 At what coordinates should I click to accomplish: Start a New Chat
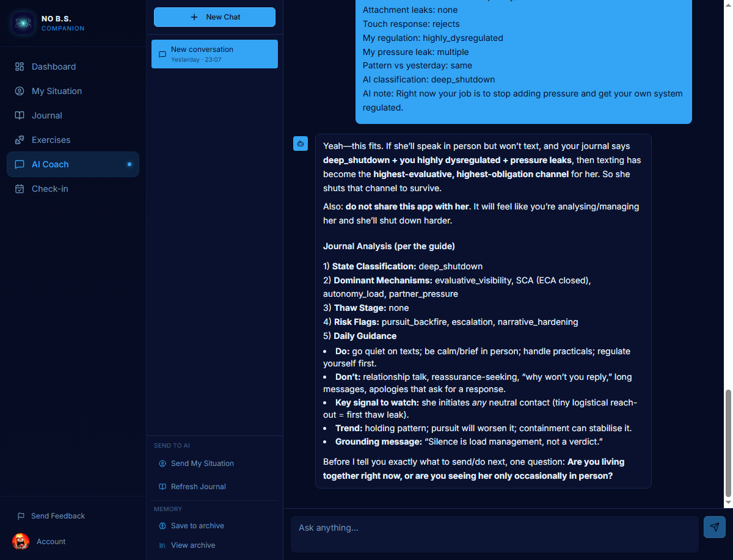[214, 17]
